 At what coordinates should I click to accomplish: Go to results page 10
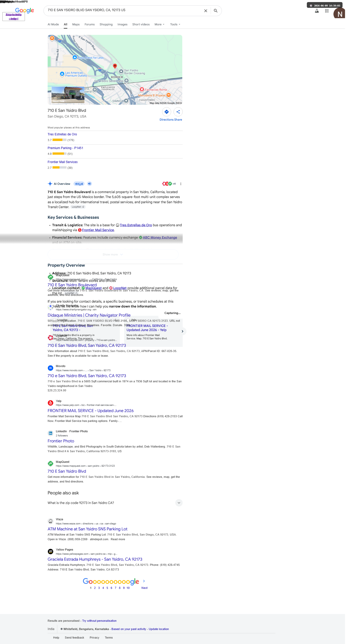click(x=128, y=588)
